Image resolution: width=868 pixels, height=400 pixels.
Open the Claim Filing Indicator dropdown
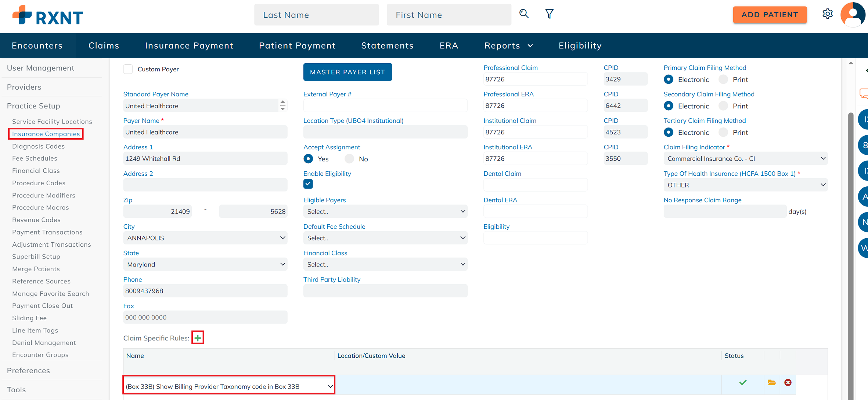pos(746,158)
